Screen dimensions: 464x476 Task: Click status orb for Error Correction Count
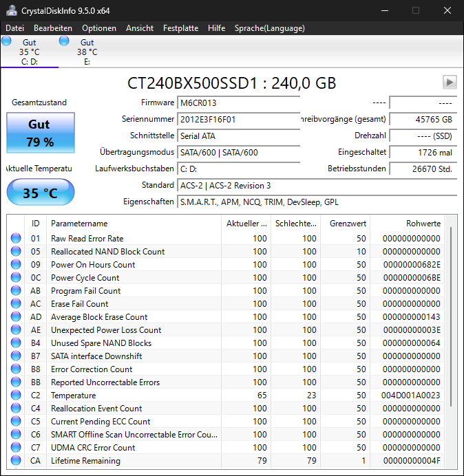pyautogui.click(x=16, y=369)
